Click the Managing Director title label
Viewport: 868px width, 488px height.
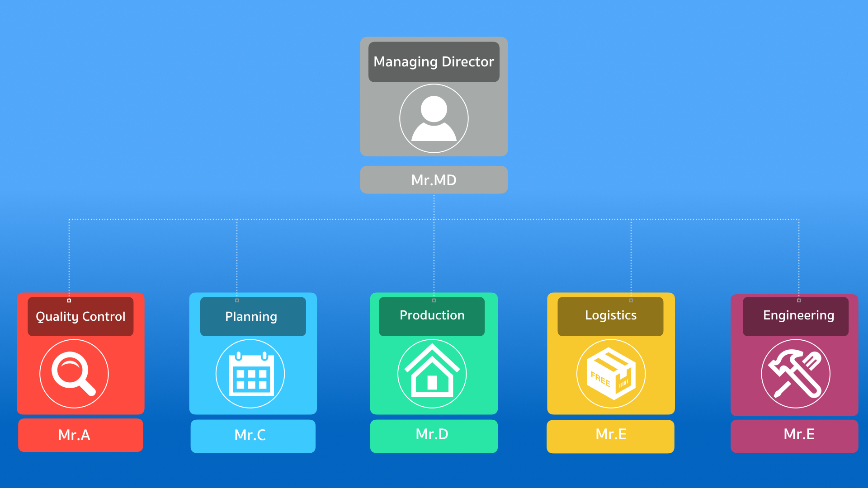point(434,62)
